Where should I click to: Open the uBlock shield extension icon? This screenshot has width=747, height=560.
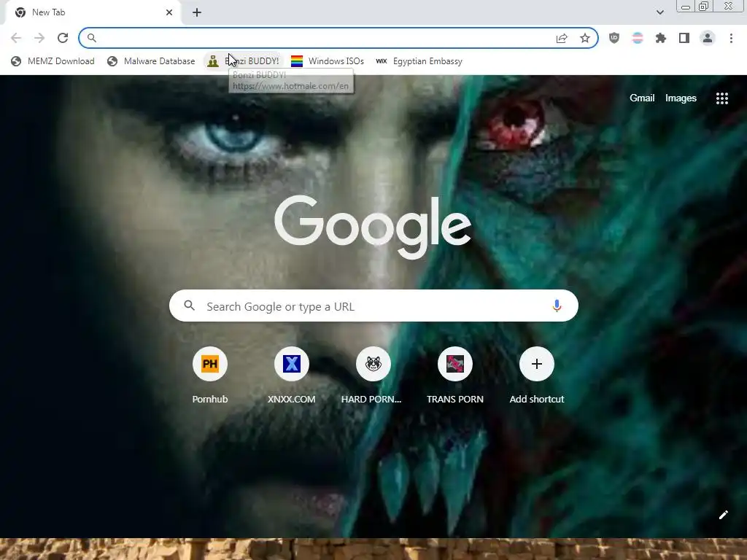(614, 38)
